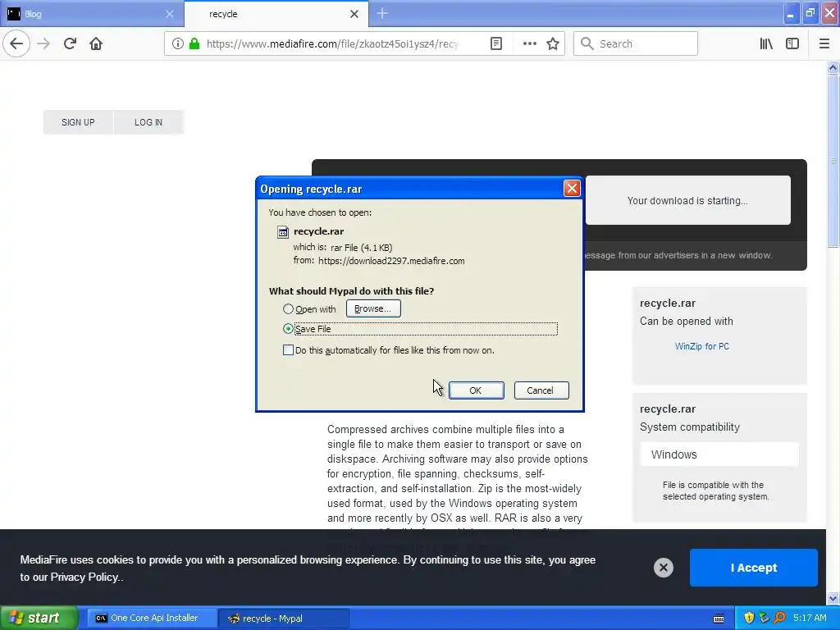Open the Library toolbar icon
The image size is (840, 630).
[x=766, y=43]
